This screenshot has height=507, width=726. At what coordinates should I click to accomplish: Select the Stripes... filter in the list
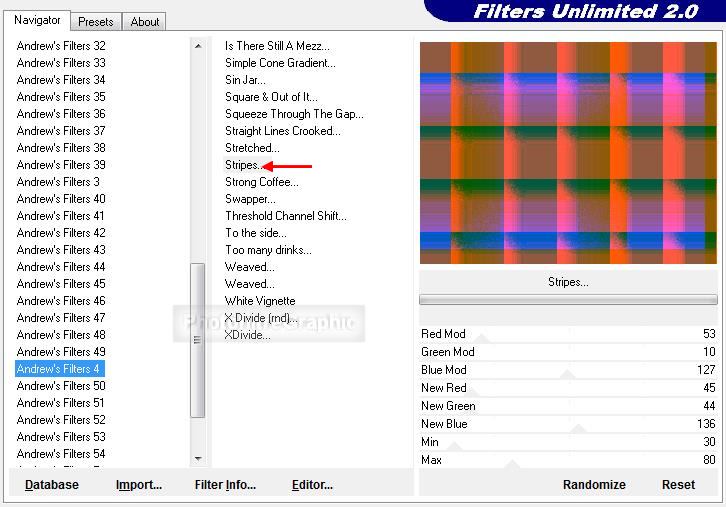[243, 165]
